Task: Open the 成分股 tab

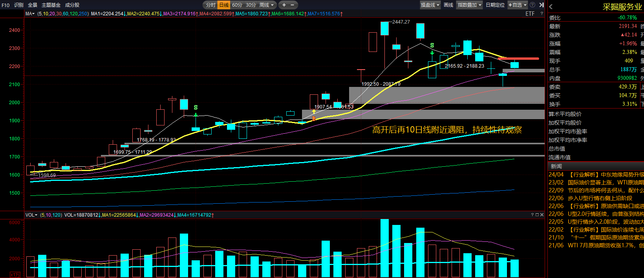Action: tap(72, 5)
